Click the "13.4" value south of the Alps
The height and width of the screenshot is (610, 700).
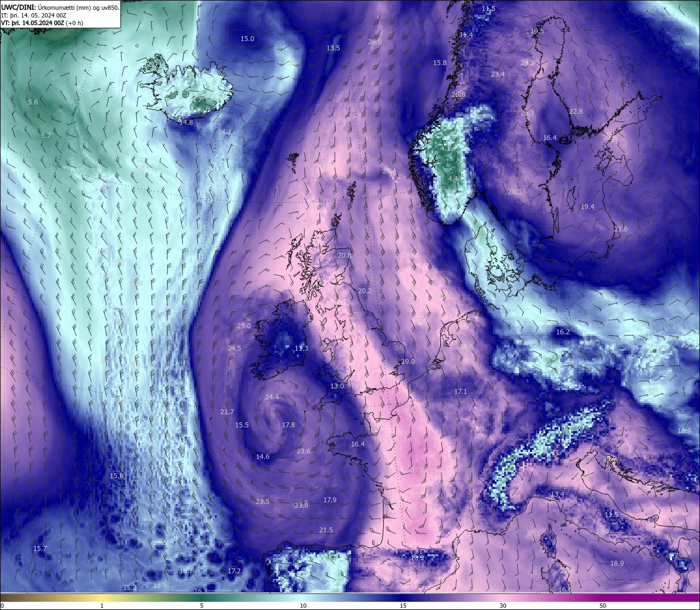click(557, 495)
